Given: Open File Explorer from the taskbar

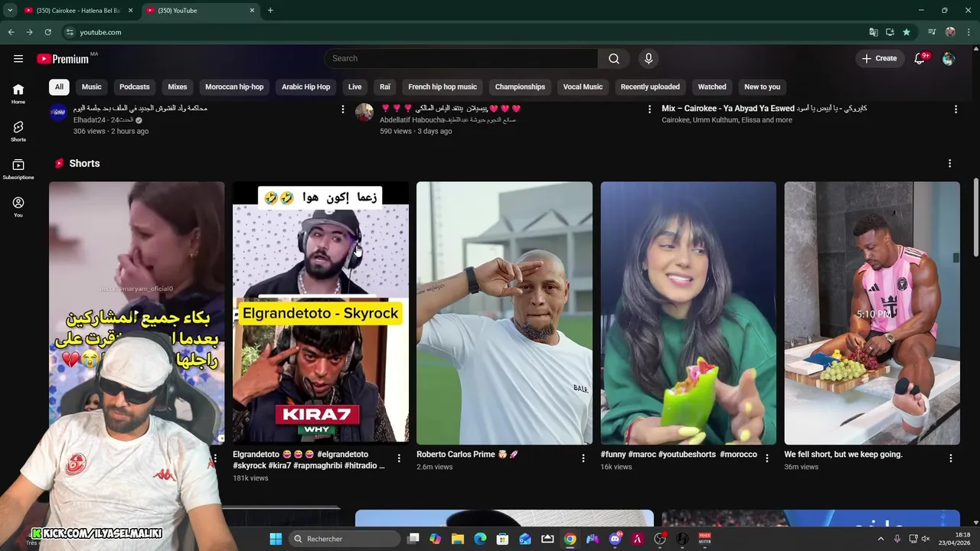Looking at the screenshot, I should pyautogui.click(x=458, y=539).
